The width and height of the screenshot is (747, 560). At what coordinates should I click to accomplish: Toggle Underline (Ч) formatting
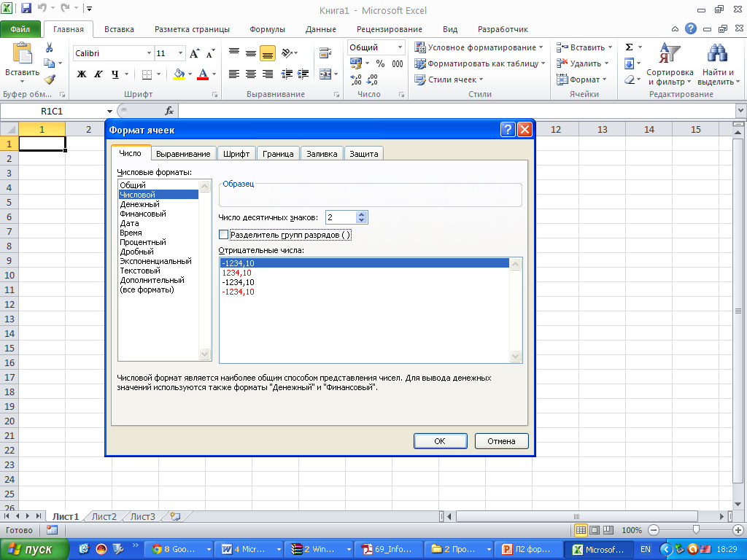click(x=115, y=74)
